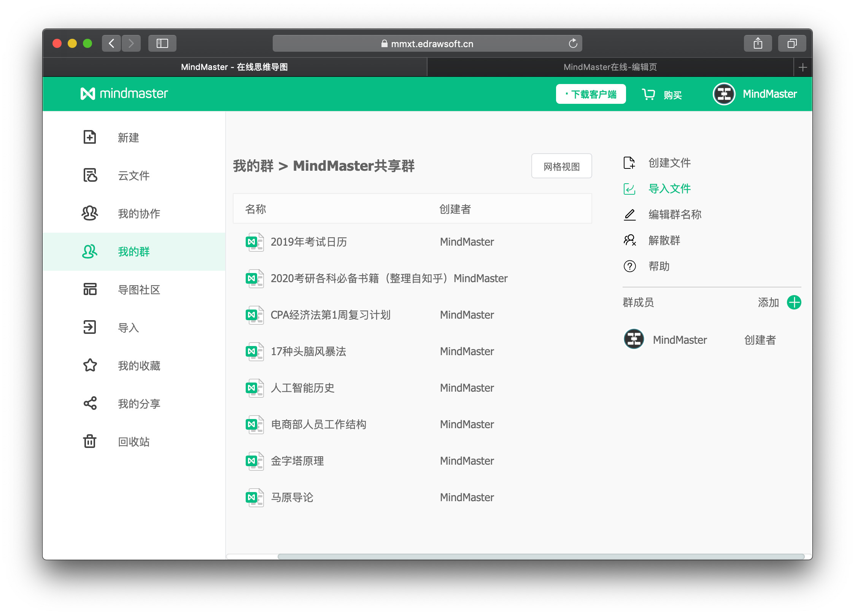This screenshot has width=855, height=616.
Task: Click the 编辑群名称 pencil icon
Action: [629, 214]
